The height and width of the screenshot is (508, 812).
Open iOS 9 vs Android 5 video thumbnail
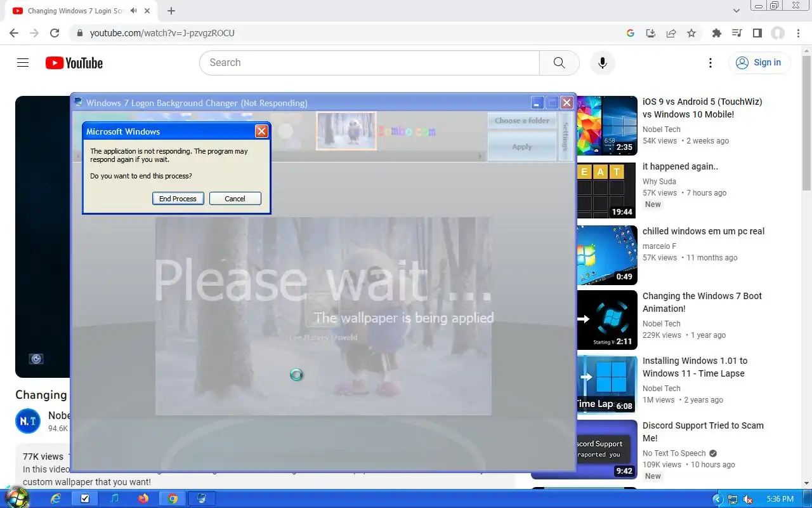pos(606,125)
